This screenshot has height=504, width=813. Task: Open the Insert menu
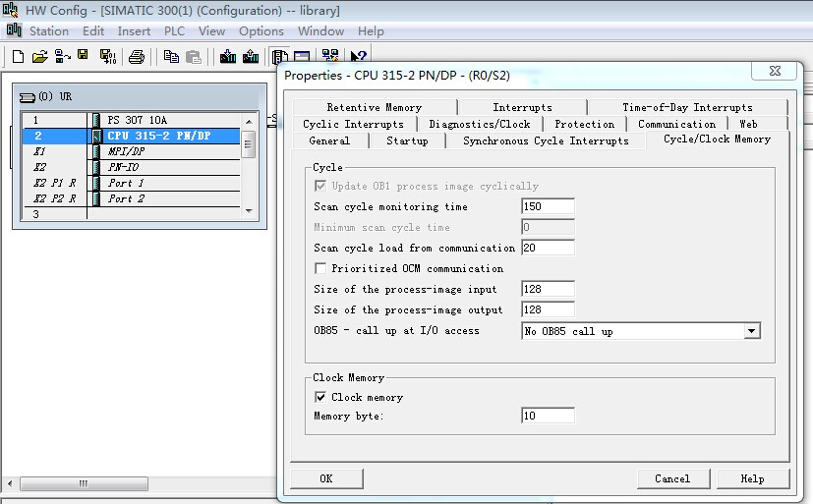(x=134, y=31)
